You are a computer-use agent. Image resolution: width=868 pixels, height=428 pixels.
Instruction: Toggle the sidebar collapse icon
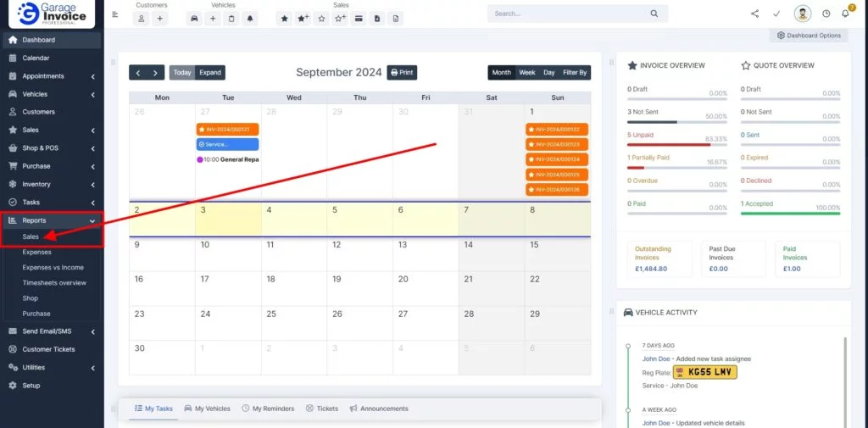coord(115,14)
